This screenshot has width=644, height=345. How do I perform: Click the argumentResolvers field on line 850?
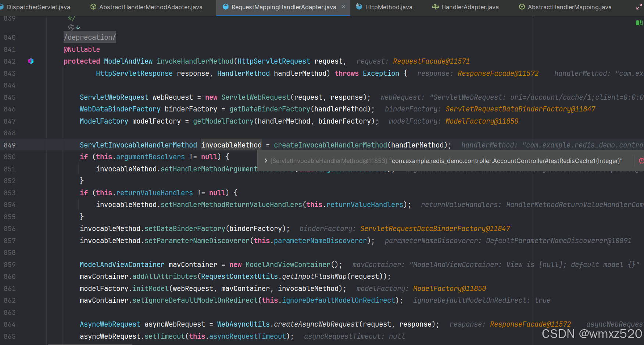pos(150,157)
